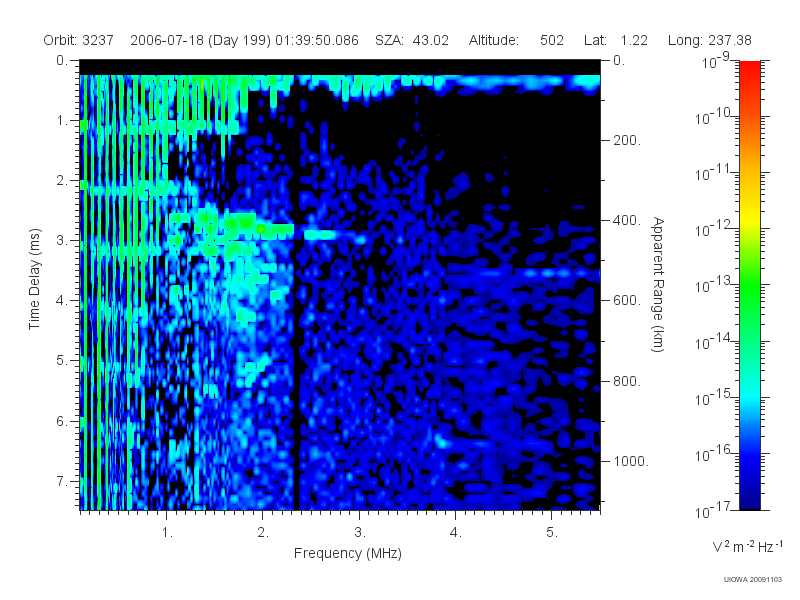Click the '5.' tick label on time delay axis
Image resolution: width=800 pixels, height=600 pixels.
pos(62,361)
